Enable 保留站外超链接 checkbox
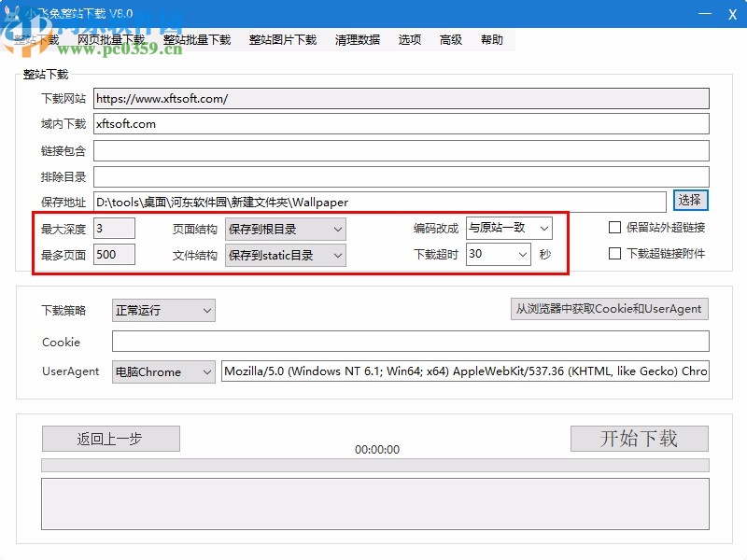The width and height of the screenshot is (747, 560). point(614,227)
